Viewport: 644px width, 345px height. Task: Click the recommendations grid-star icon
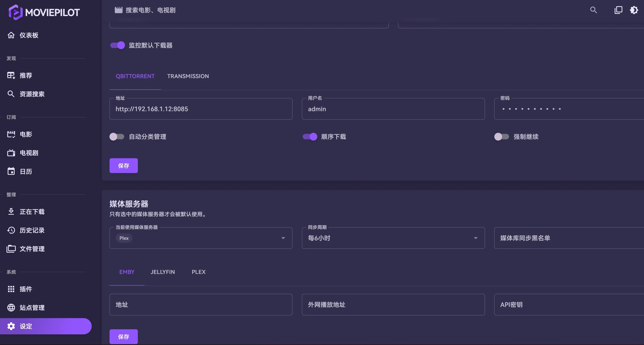click(11, 75)
